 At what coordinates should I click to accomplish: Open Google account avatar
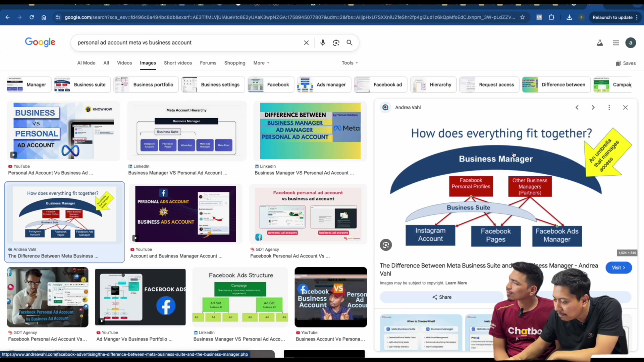(x=631, y=43)
